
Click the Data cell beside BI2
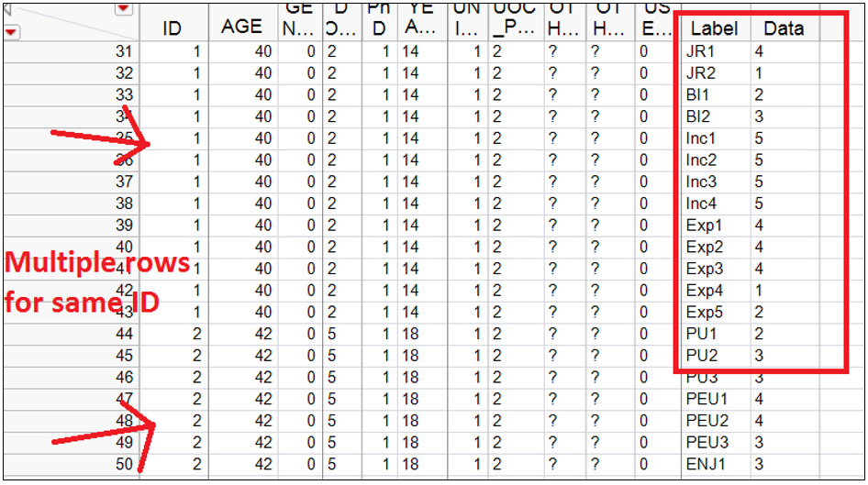[759, 116]
